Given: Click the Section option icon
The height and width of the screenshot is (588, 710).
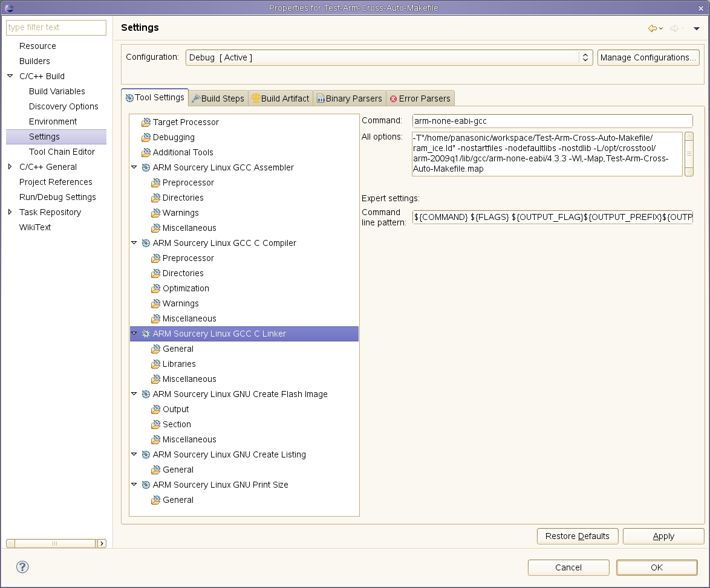Looking at the screenshot, I should click(x=156, y=424).
